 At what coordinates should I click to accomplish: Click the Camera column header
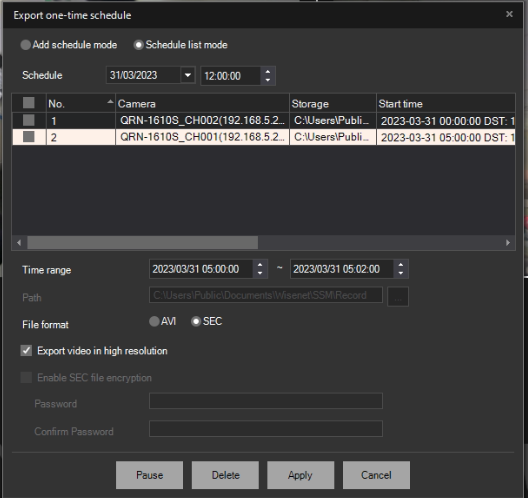[x=202, y=103]
